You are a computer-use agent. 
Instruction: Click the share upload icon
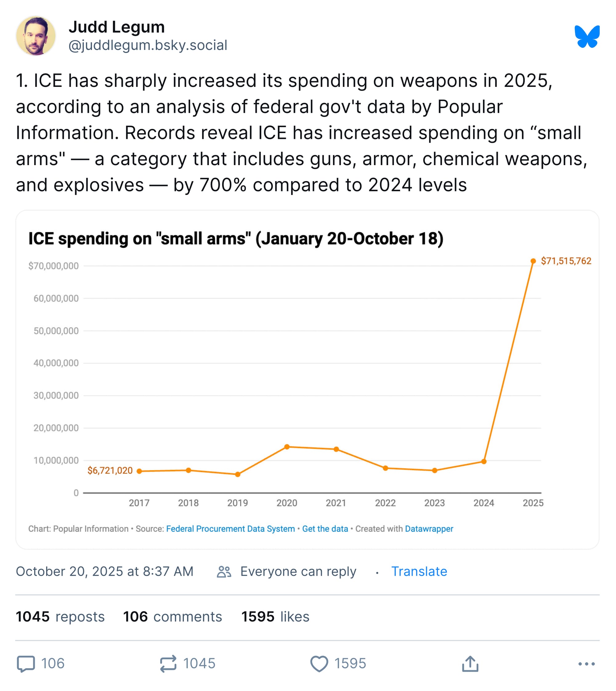tap(470, 663)
